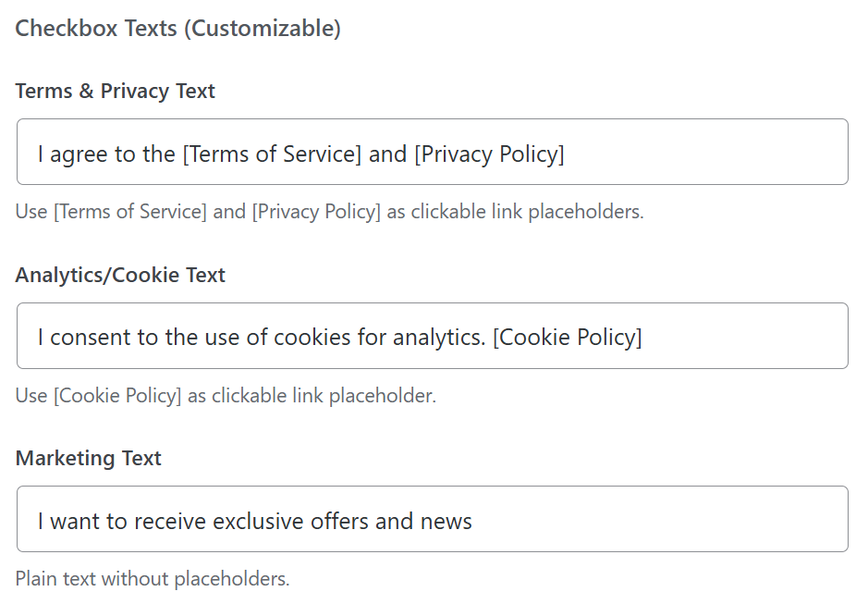This screenshot has height=604, width=868.
Task: Click the "Plain text without placeholders" hint
Action: click(x=153, y=579)
